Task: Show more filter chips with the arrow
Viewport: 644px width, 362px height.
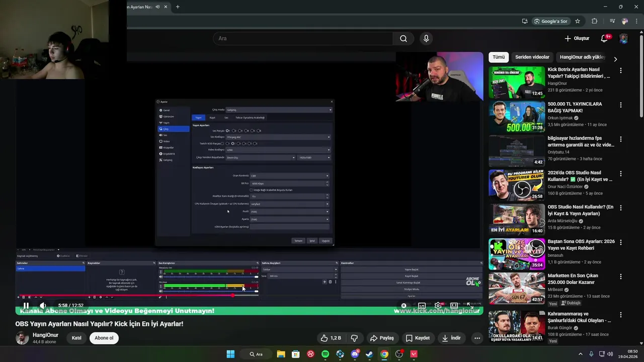Action: pos(615,59)
